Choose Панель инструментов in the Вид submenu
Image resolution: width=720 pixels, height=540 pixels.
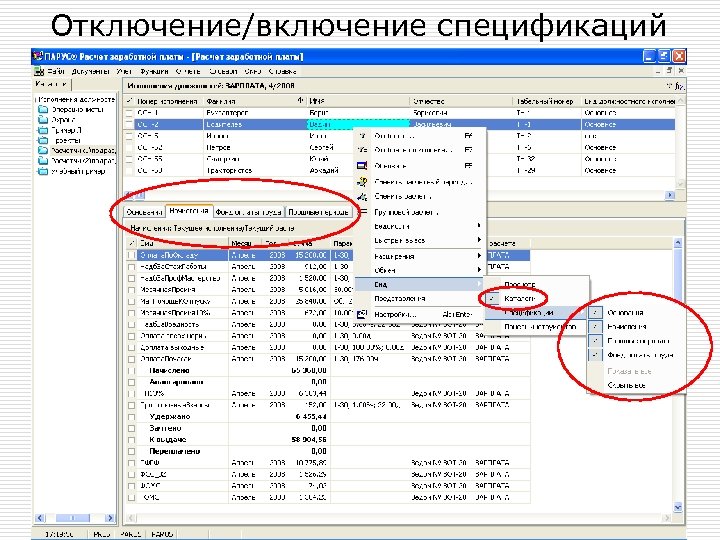click(x=537, y=327)
